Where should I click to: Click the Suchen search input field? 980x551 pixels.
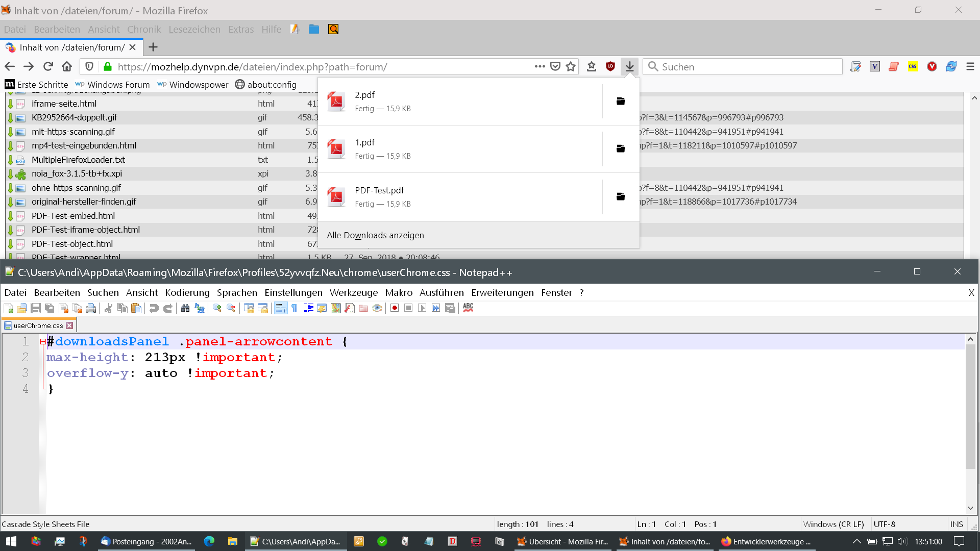[743, 67]
